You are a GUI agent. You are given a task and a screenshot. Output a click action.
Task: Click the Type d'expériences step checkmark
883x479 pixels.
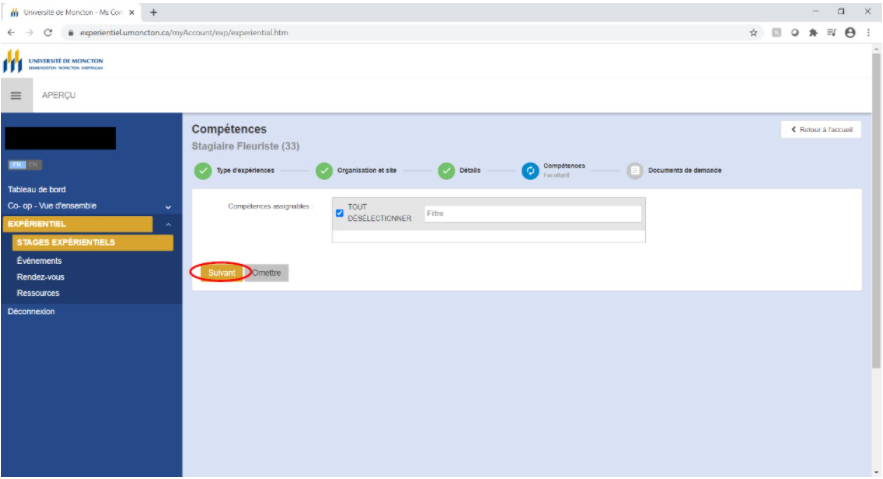203,171
